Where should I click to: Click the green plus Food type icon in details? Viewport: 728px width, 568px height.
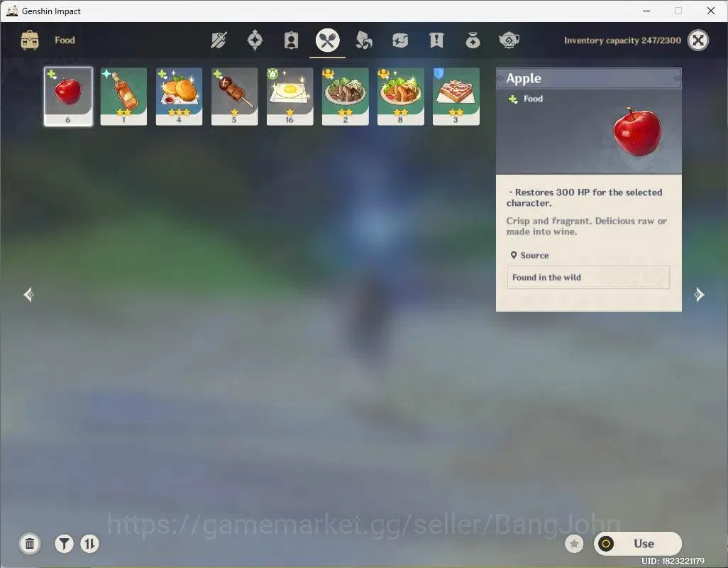tap(513, 99)
